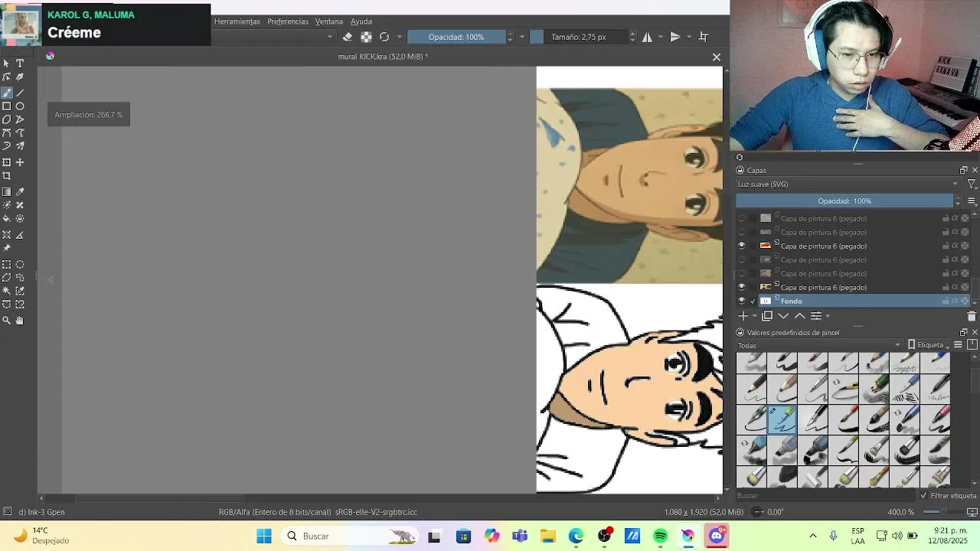
Task: Expand add layer arrow menu
Action: [x=754, y=316]
